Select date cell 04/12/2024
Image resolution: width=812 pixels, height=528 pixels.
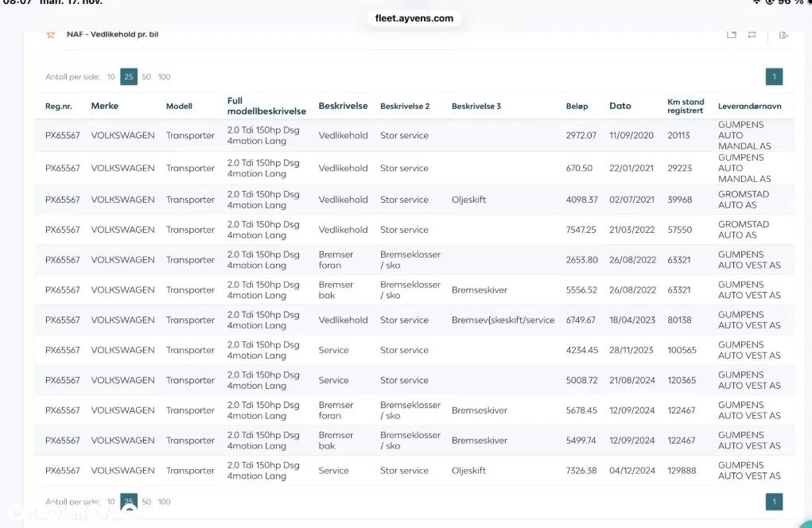pos(632,471)
